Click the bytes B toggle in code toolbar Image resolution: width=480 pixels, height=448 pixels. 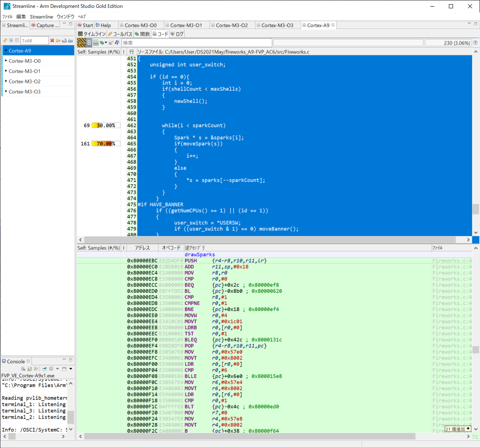pyautogui.click(x=89, y=43)
